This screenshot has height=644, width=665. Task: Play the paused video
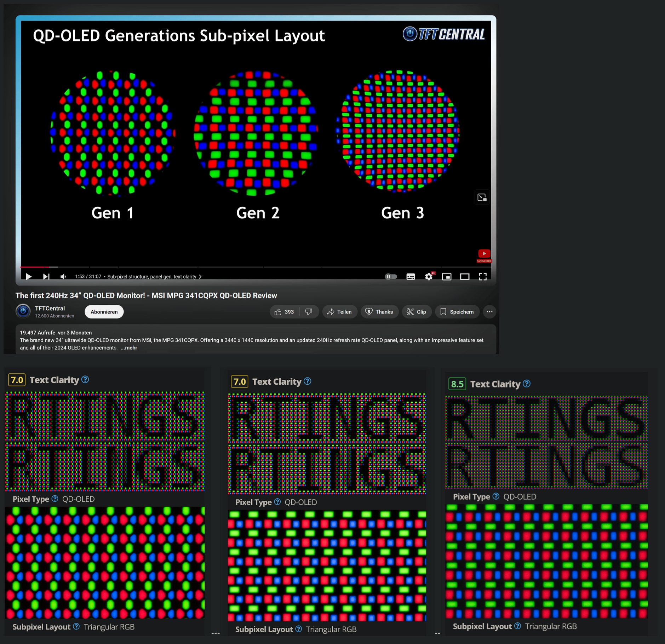click(x=28, y=276)
